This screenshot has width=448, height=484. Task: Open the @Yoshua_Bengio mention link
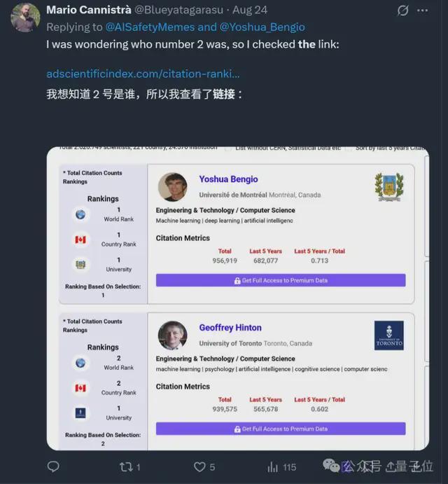(262, 27)
